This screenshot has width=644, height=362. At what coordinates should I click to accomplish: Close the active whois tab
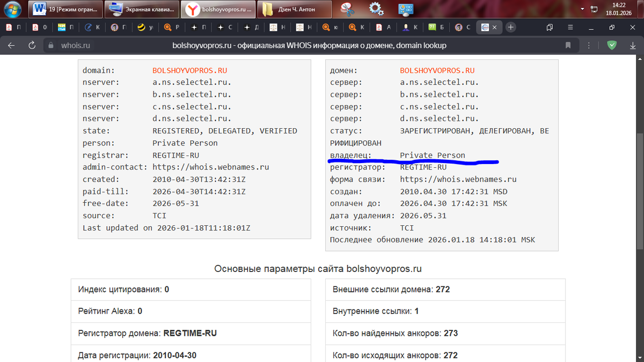tap(494, 27)
